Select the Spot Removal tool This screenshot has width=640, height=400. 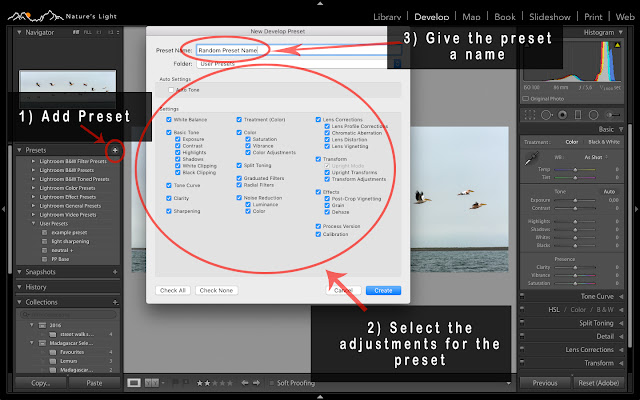point(546,115)
